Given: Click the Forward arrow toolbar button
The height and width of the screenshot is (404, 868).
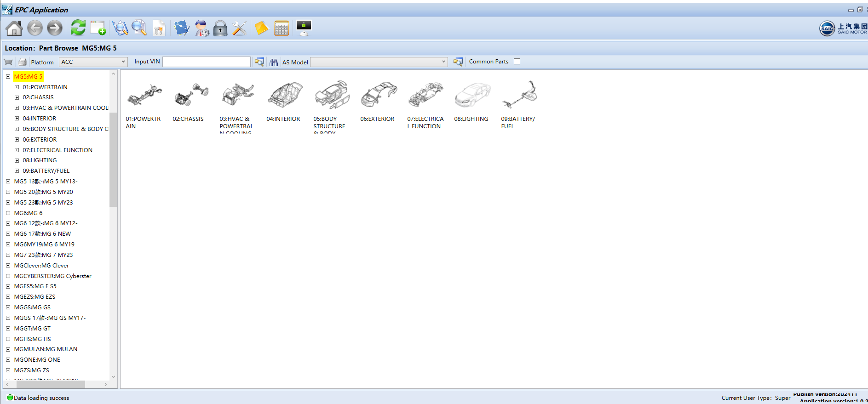Looking at the screenshot, I should coord(55,28).
